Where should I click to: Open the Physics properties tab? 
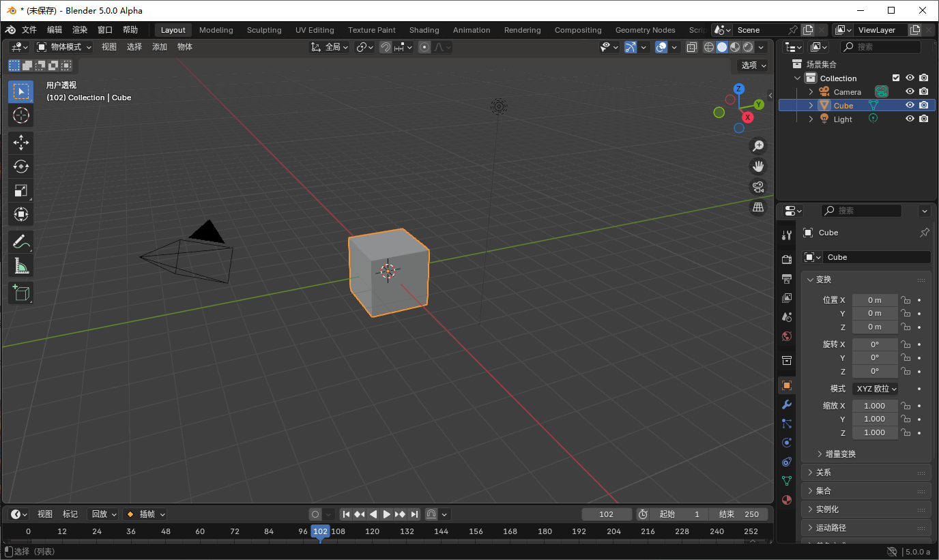point(787,443)
